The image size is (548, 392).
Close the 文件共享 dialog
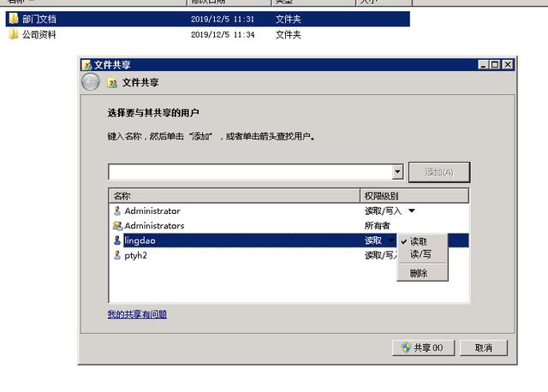[x=508, y=65]
